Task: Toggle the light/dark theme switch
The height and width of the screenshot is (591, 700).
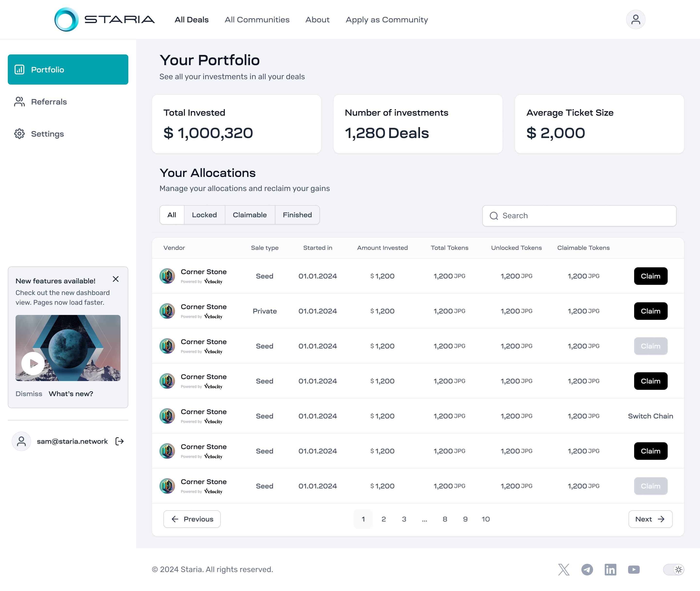Action: 674,569
